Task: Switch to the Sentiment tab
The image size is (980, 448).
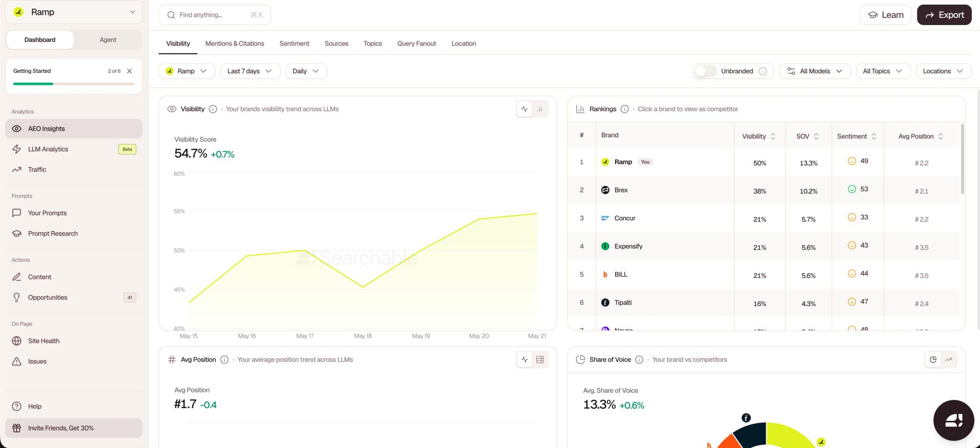Action: (x=295, y=43)
